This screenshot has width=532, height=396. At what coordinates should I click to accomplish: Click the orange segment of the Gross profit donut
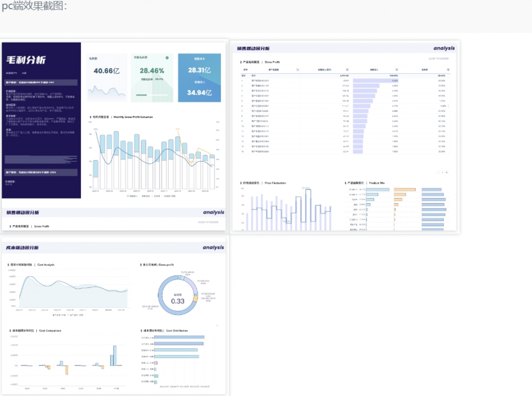click(195, 299)
